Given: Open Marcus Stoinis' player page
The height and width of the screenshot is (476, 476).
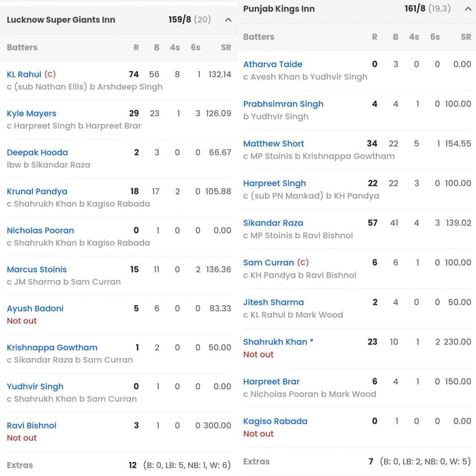Looking at the screenshot, I should click(x=36, y=269).
